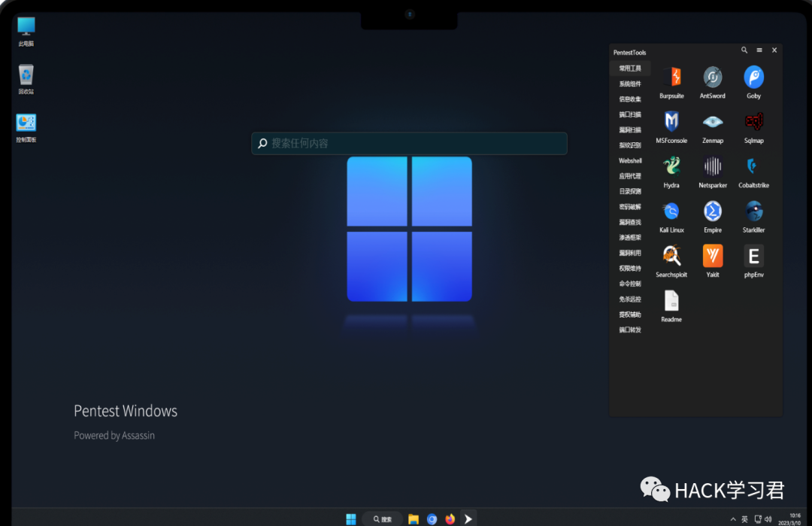Open the 命令控制 category
Viewport: 812px width, 526px height.
(x=630, y=284)
